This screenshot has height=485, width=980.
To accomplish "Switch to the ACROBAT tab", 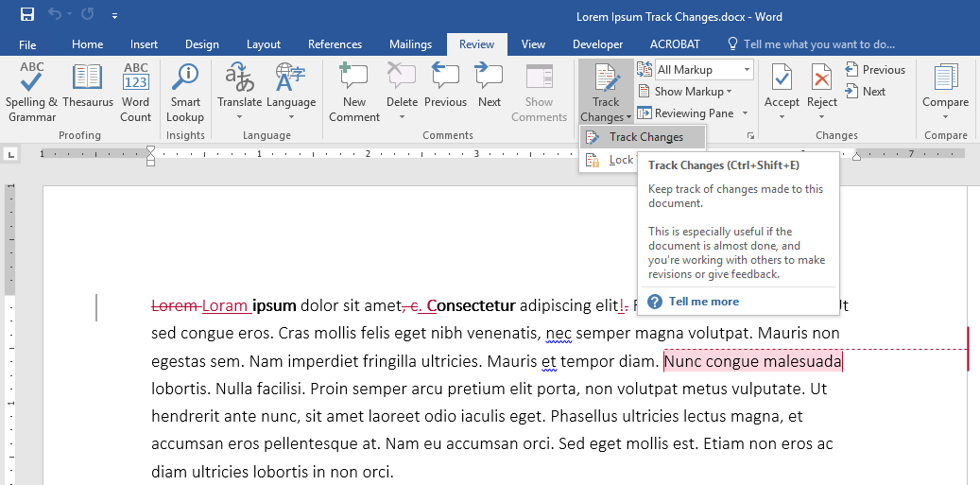I will tap(675, 44).
